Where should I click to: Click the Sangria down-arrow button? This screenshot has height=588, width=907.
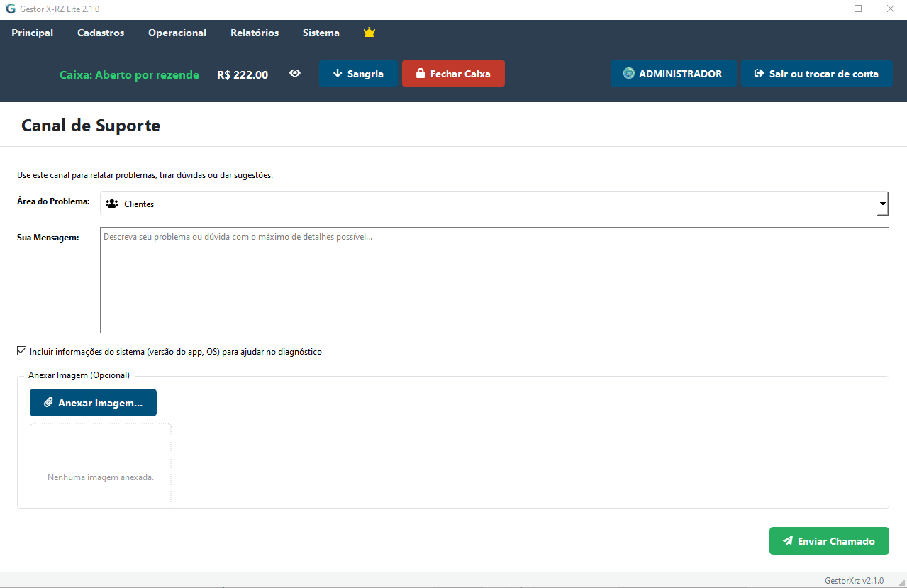[x=358, y=74]
